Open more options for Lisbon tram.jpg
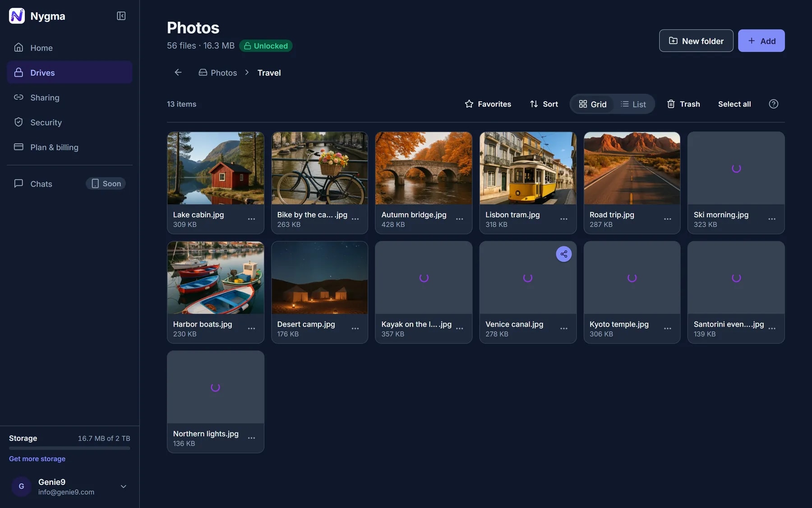812x508 pixels. click(563, 219)
